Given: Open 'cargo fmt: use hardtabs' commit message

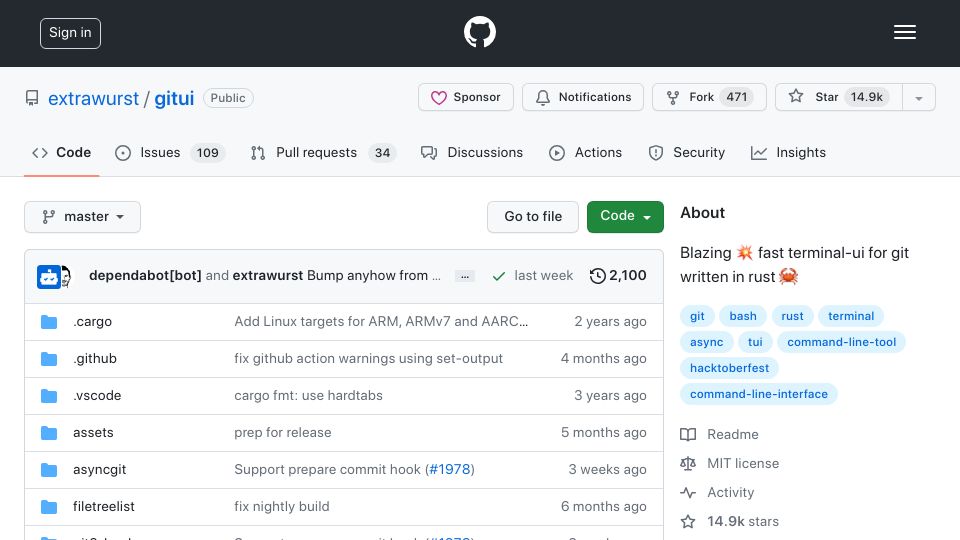Looking at the screenshot, I should pos(309,396).
